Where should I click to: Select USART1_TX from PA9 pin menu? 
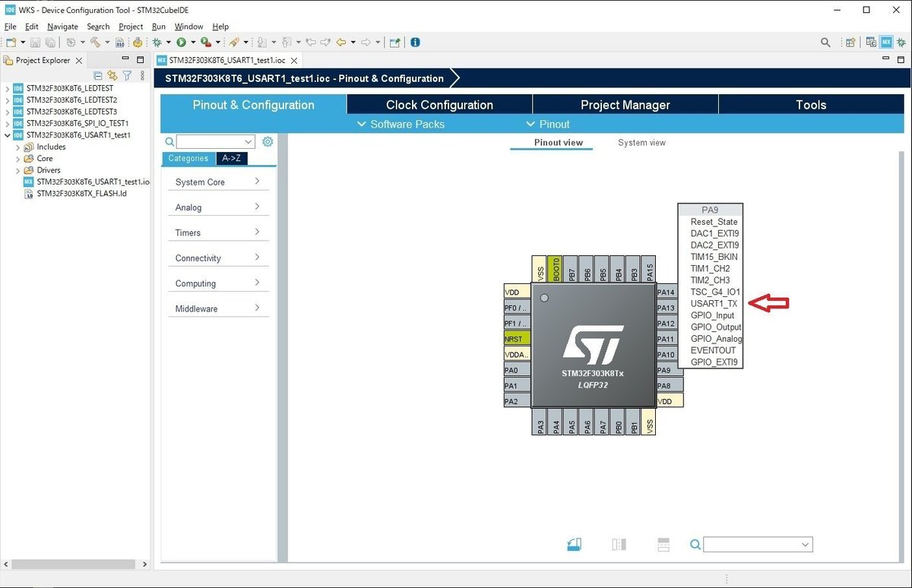(x=714, y=304)
